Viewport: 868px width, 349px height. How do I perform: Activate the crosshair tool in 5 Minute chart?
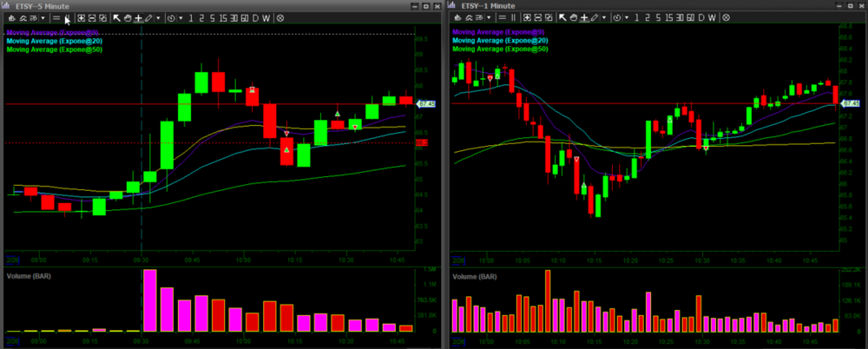(x=138, y=17)
